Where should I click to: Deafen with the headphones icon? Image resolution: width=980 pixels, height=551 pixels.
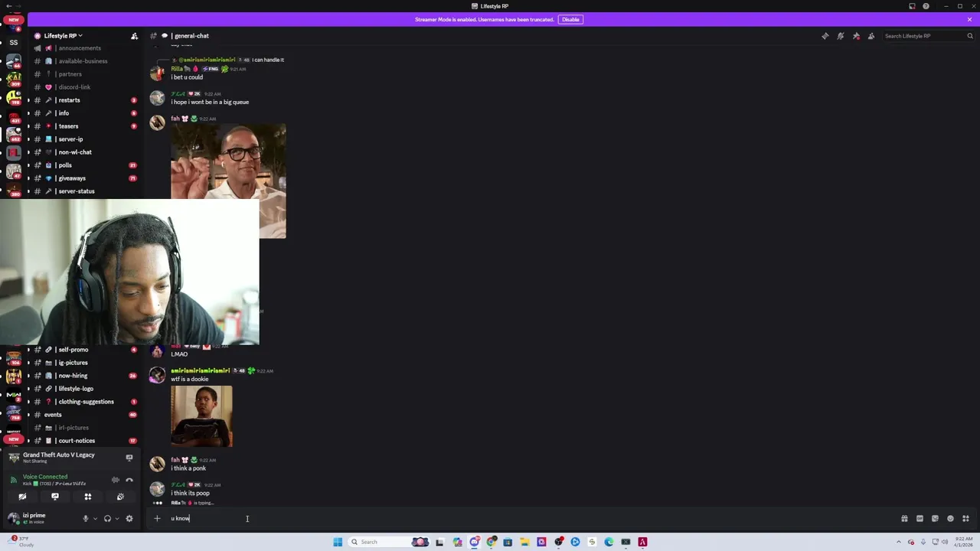107,518
